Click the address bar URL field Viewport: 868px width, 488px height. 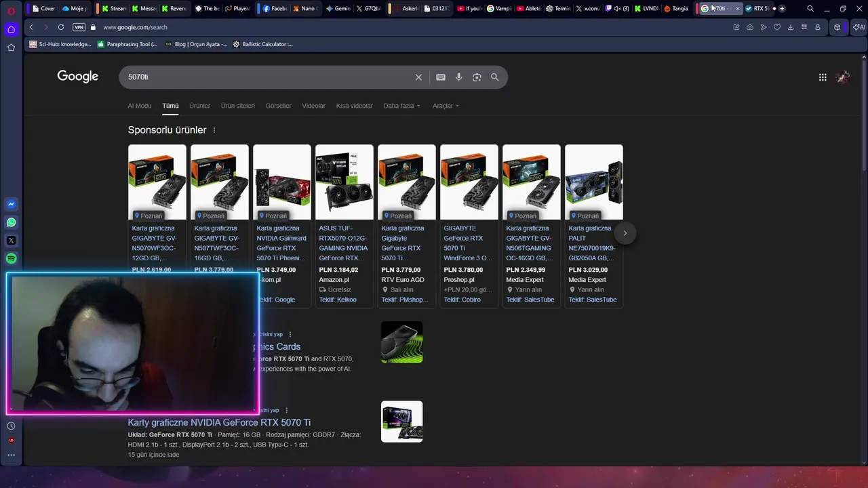(407, 27)
